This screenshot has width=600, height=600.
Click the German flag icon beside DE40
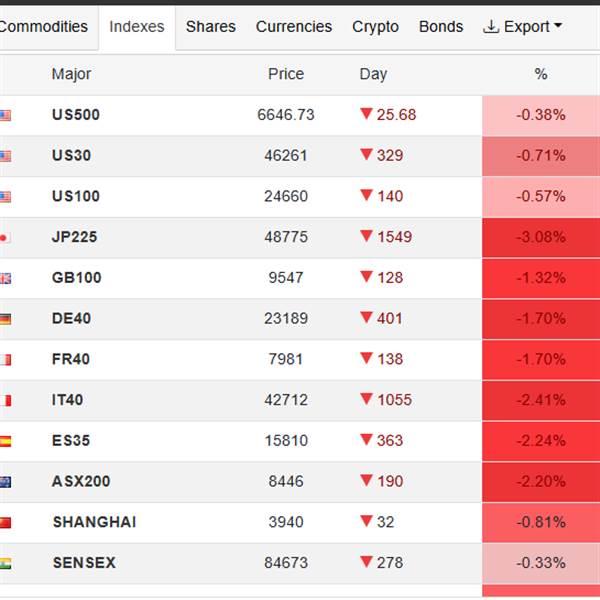click(5, 319)
